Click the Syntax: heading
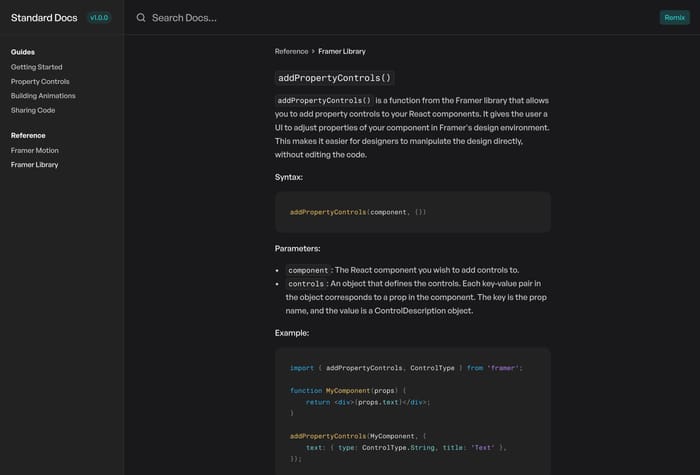The width and height of the screenshot is (700, 475). (289, 177)
